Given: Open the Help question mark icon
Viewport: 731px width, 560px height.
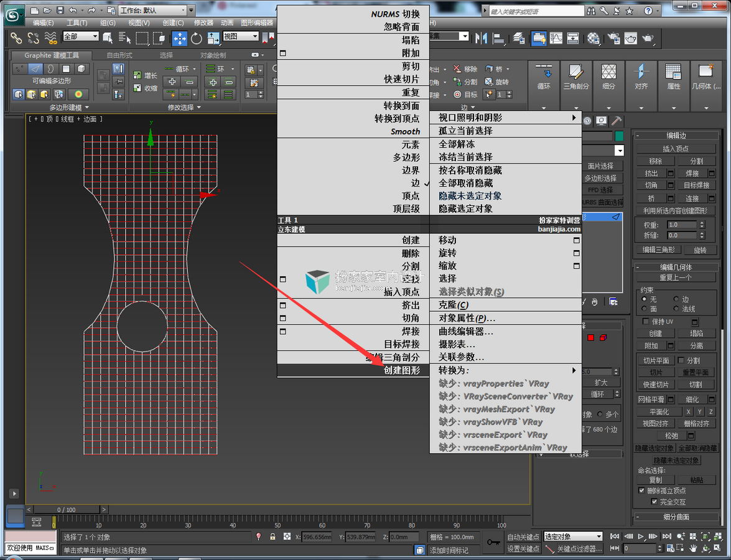Looking at the screenshot, I should (x=648, y=11).
